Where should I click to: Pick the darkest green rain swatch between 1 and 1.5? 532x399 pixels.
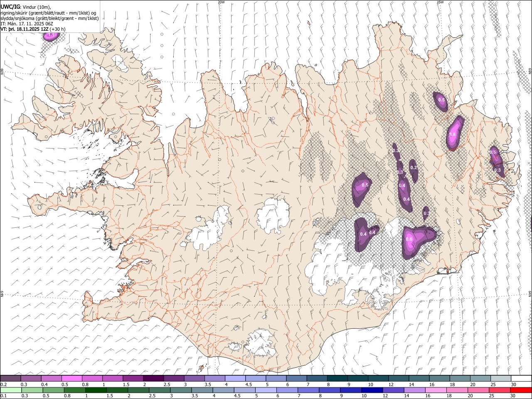[96, 390]
